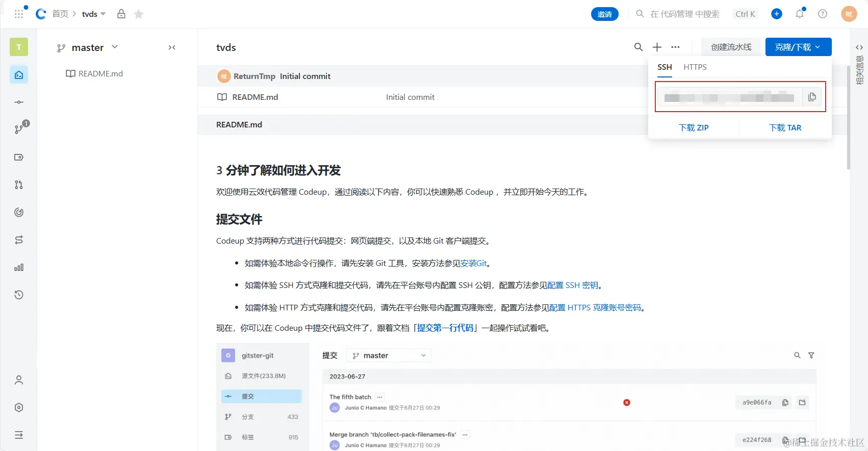This screenshot has height=451, width=868.
Task: Open the more options ellipsis
Action: click(675, 47)
